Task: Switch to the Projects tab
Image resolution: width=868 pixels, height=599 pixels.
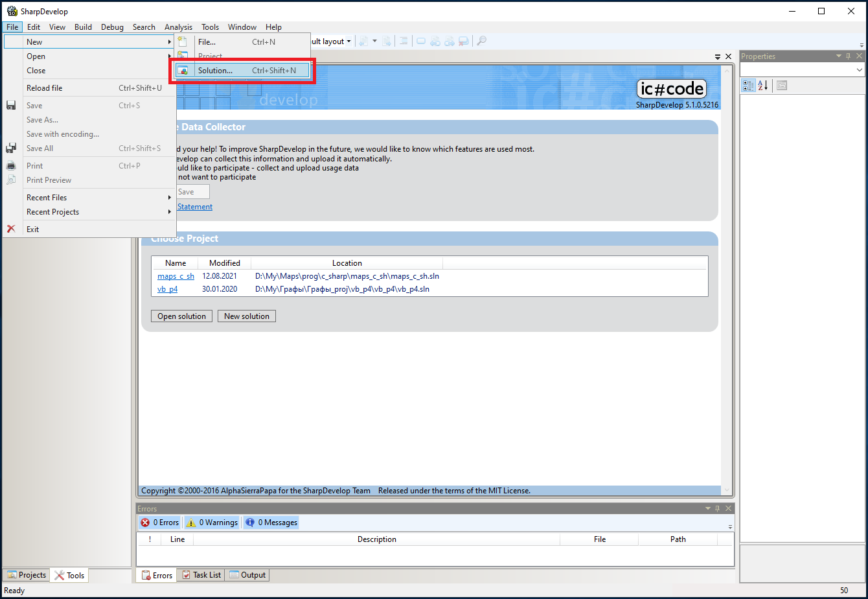Action: click(x=27, y=575)
